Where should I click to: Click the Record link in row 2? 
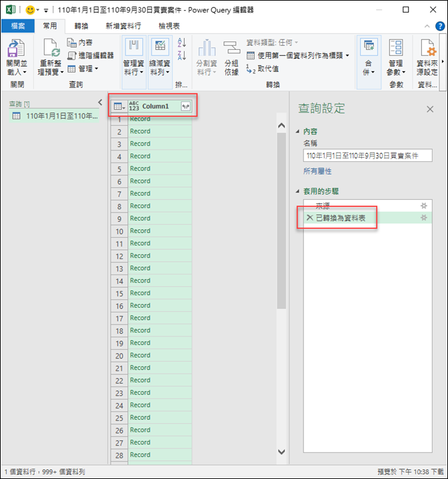(140, 131)
